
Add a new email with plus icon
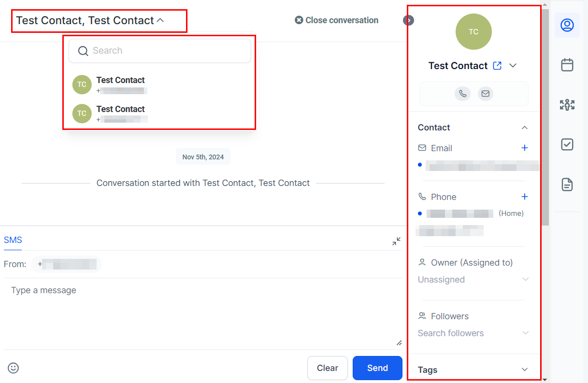click(x=525, y=148)
